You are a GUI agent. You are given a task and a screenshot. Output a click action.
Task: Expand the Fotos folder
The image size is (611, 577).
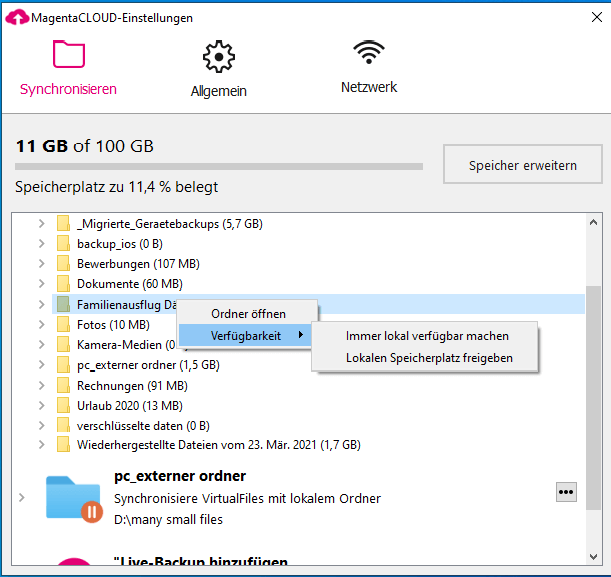[42, 324]
